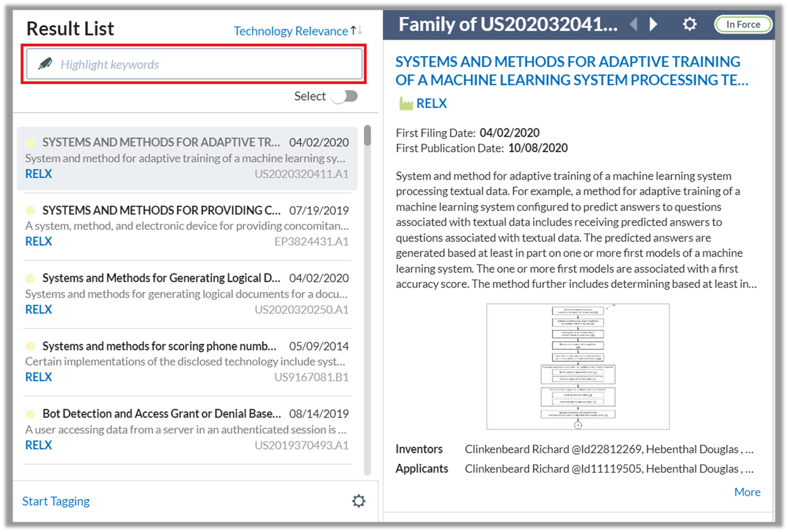Image resolution: width=788 pixels, height=532 pixels.
Task: Click First Publication Date value 10/08/2020
Action: pos(538,148)
